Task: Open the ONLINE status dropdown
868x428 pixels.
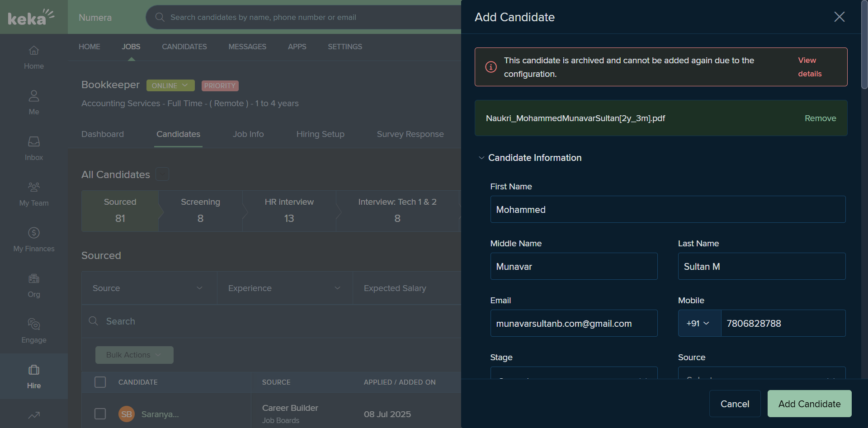Action: pos(170,85)
